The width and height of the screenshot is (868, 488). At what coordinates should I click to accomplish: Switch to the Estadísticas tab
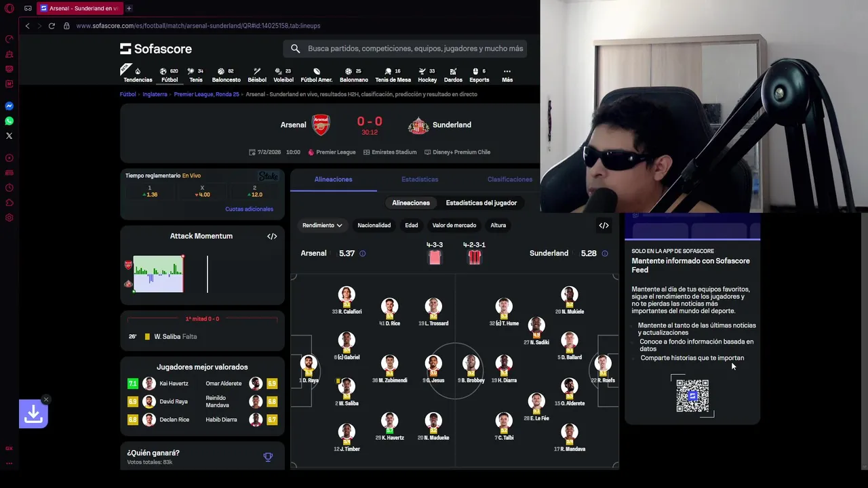click(420, 180)
